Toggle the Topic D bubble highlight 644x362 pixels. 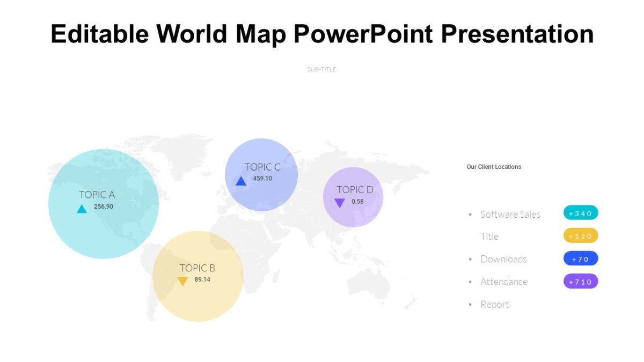click(353, 197)
